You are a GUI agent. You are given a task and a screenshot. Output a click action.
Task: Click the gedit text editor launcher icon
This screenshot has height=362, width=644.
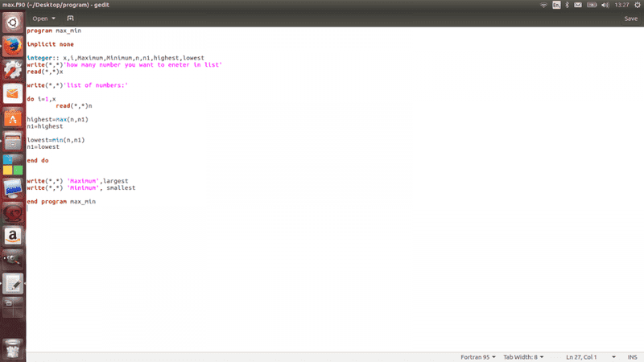coord(13,284)
